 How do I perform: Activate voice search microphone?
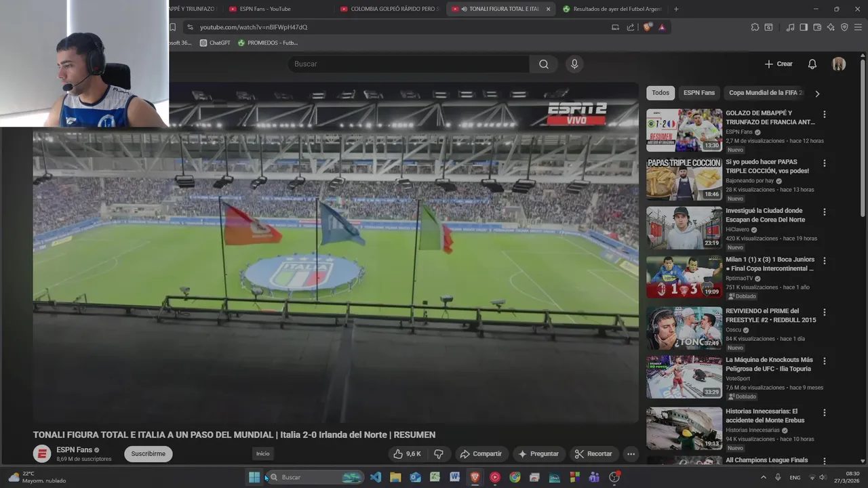coord(574,64)
